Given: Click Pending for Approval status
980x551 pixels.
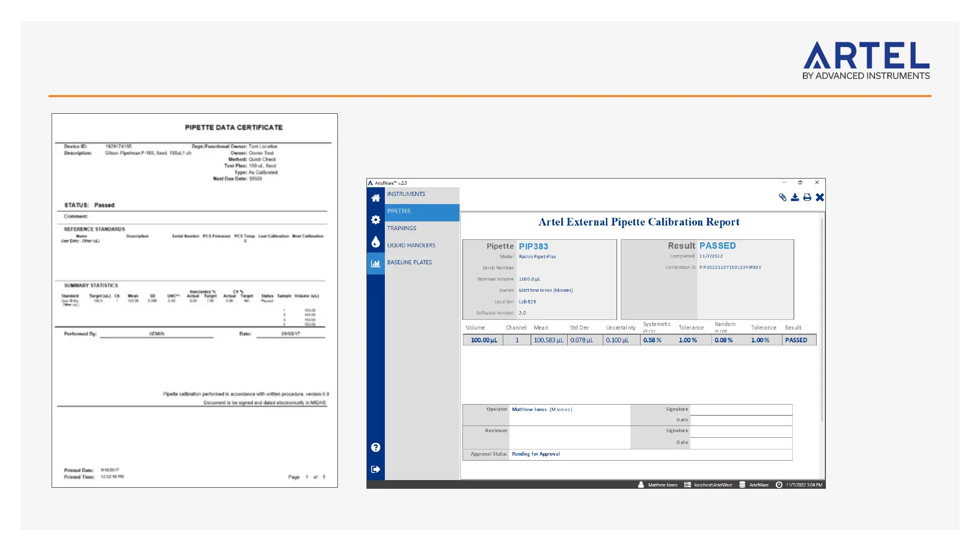Looking at the screenshot, I should pyautogui.click(x=535, y=454).
